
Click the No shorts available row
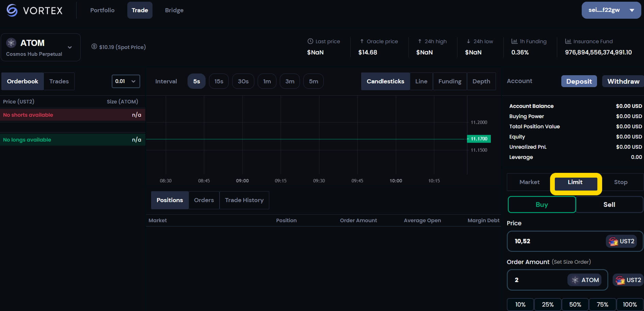coord(73,115)
